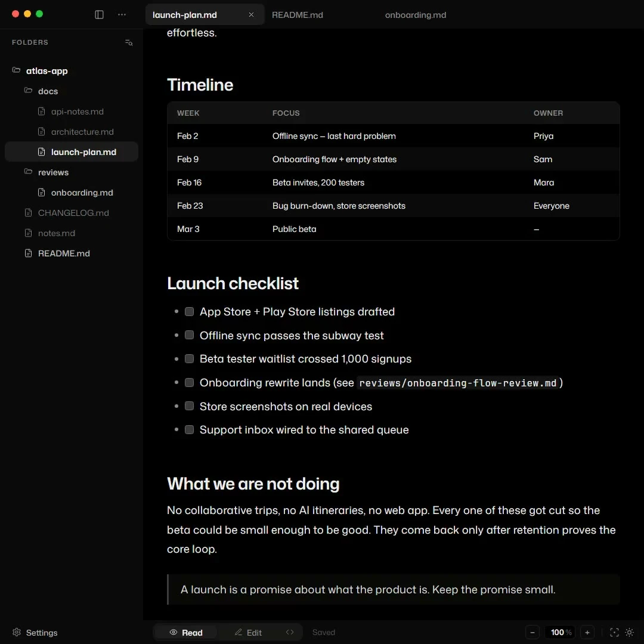Check Offline sync passes the subway test
Viewport: 644px width, 644px height.
pos(190,335)
